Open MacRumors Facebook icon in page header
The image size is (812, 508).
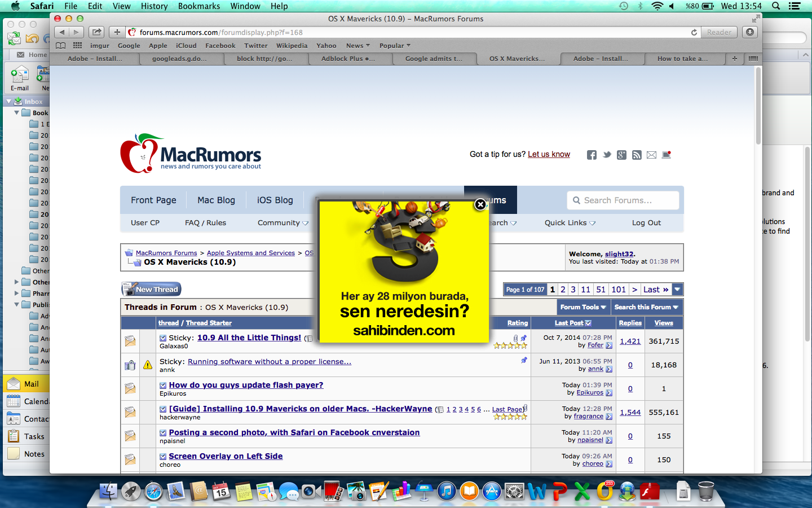592,155
